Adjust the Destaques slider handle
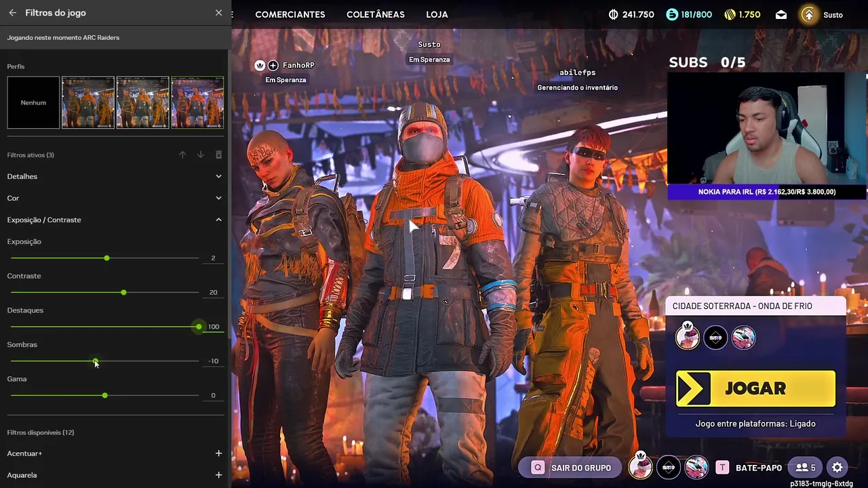The width and height of the screenshot is (868, 488). [199, 327]
